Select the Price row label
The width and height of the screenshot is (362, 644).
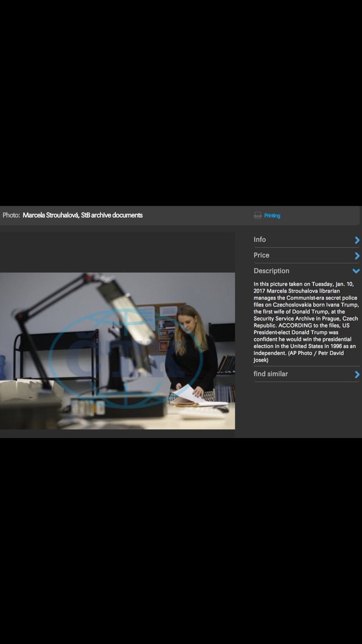coord(261,255)
